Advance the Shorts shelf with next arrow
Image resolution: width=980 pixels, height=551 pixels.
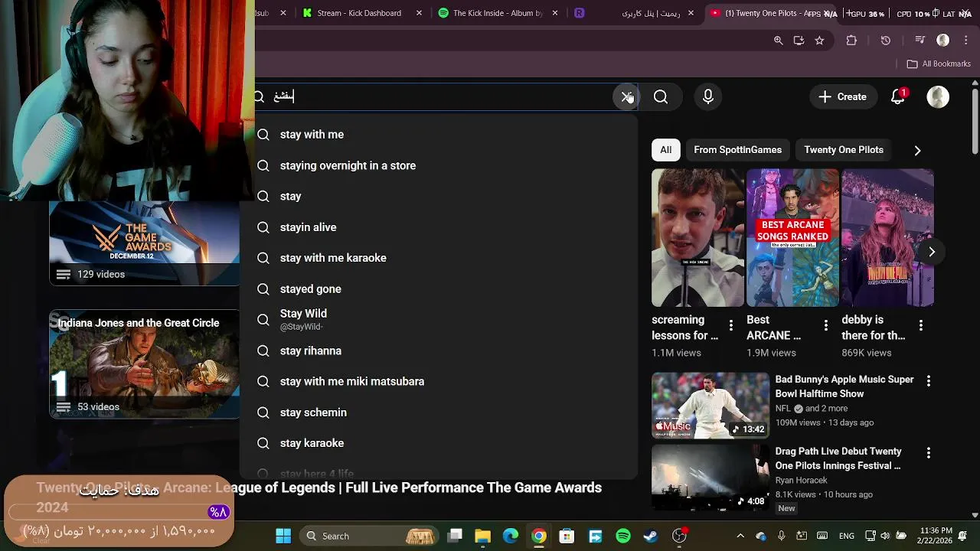(x=932, y=252)
